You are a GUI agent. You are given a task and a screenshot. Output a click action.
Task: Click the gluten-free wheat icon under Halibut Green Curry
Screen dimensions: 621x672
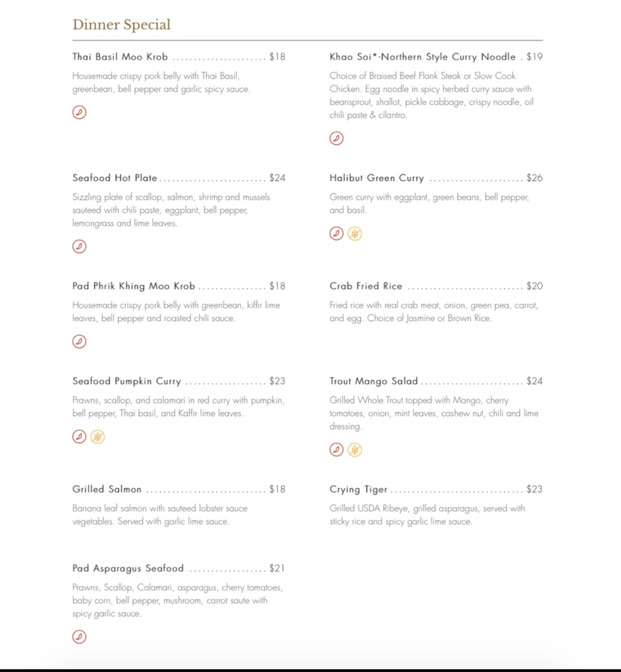pos(355,234)
